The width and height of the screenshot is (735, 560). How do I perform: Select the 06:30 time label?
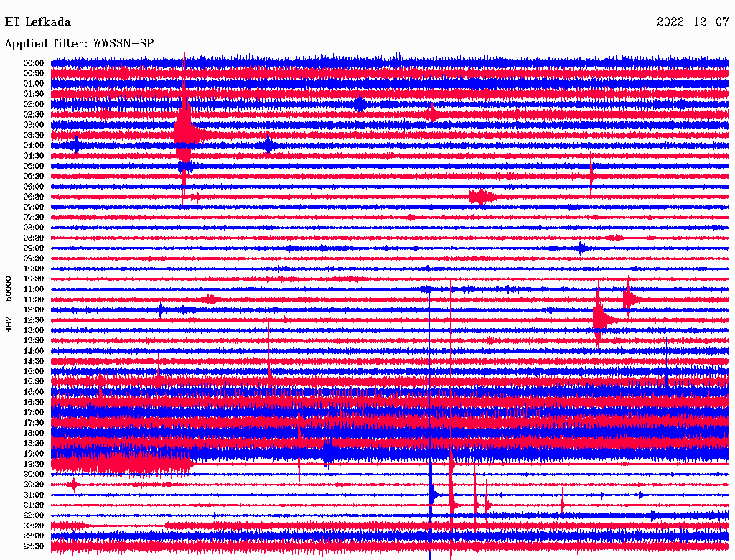(33, 197)
